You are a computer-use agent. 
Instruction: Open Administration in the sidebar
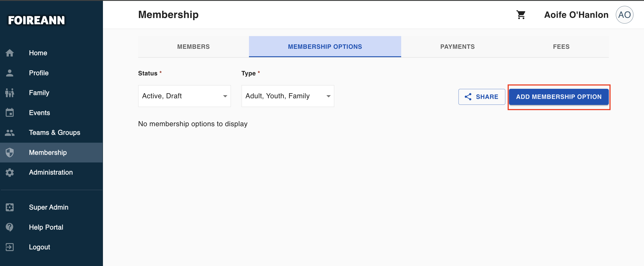(51, 172)
